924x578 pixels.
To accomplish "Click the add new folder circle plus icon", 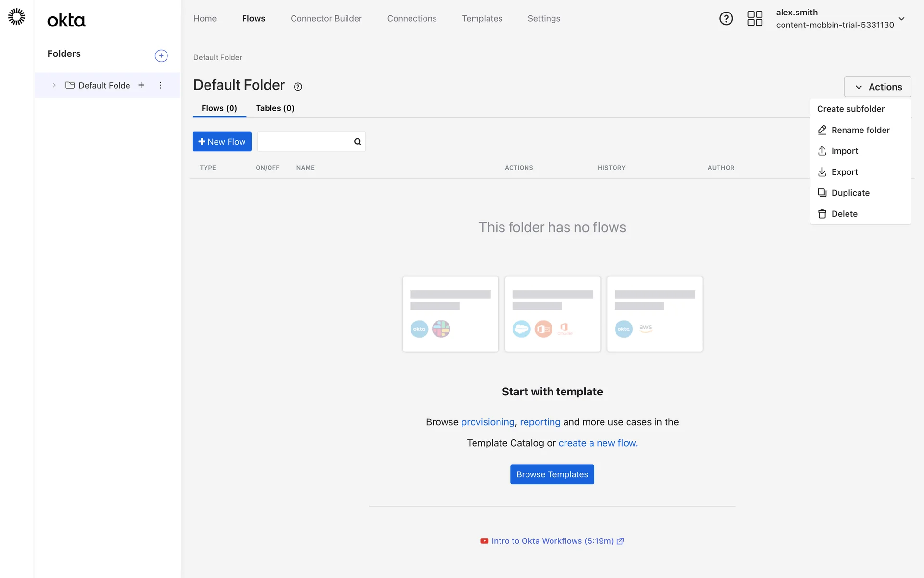I will 161,56.
